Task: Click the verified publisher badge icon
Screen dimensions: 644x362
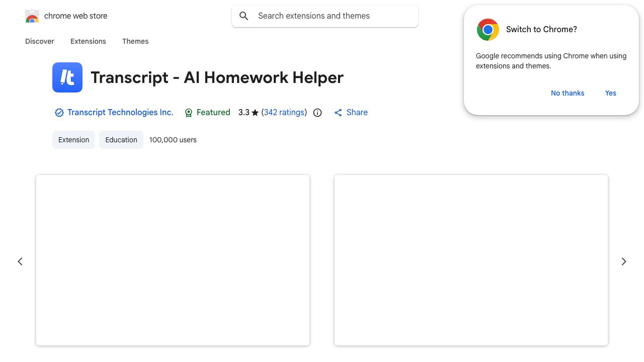Action: point(59,113)
